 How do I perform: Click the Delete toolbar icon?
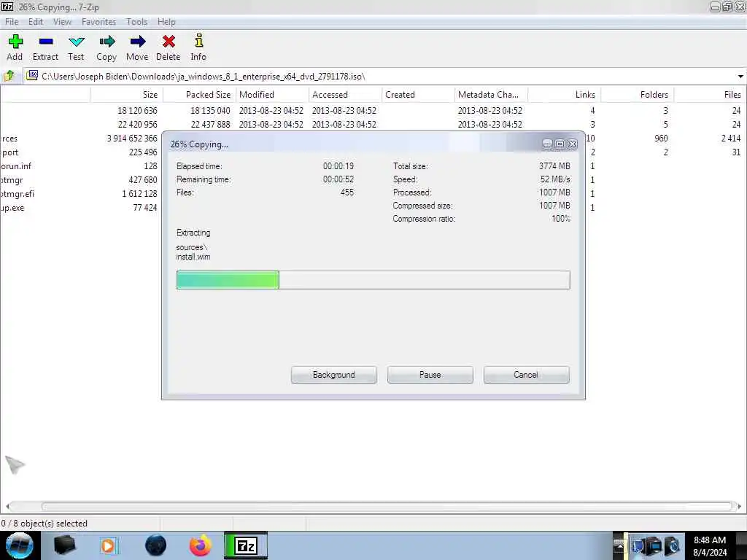coord(169,47)
